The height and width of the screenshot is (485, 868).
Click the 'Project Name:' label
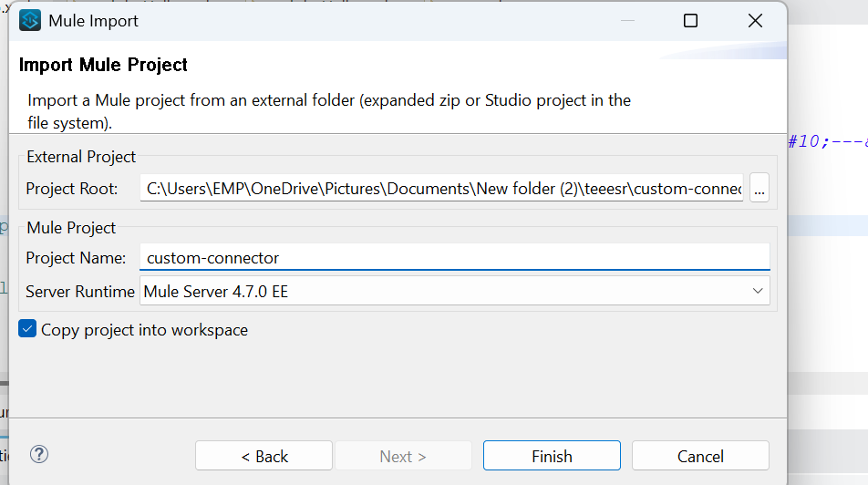point(75,258)
